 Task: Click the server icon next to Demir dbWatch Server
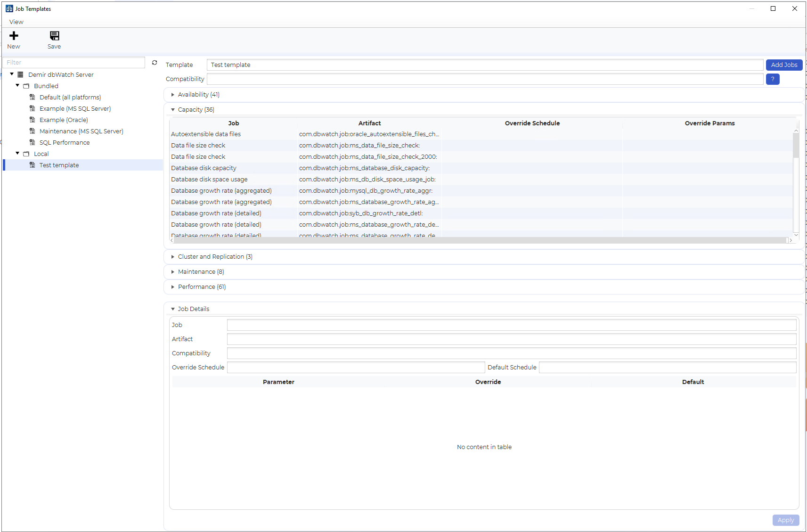point(20,74)
